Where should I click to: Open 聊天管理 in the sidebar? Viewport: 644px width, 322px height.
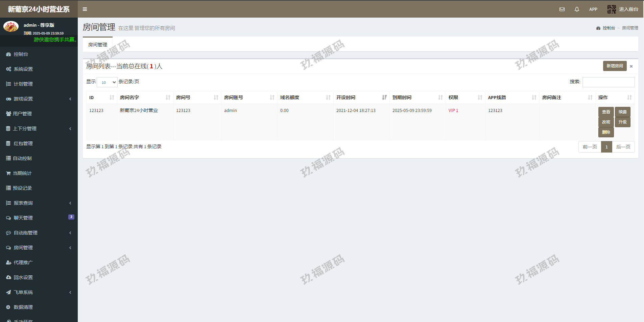point(23,218)
